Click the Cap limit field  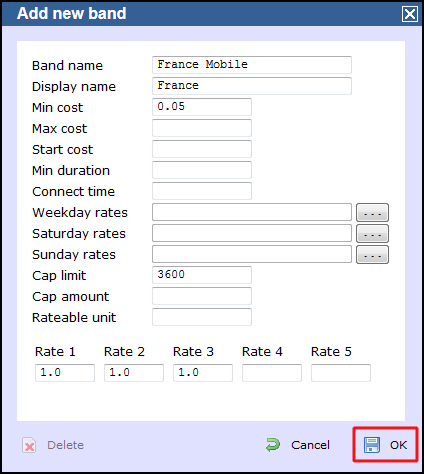click(202, 275)
